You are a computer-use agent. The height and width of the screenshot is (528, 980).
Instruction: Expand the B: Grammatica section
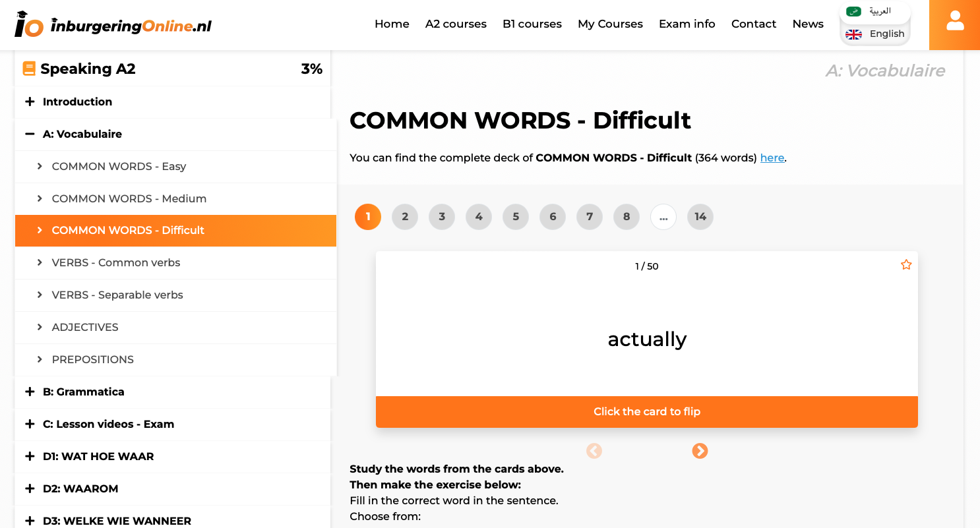pos(30,392)
